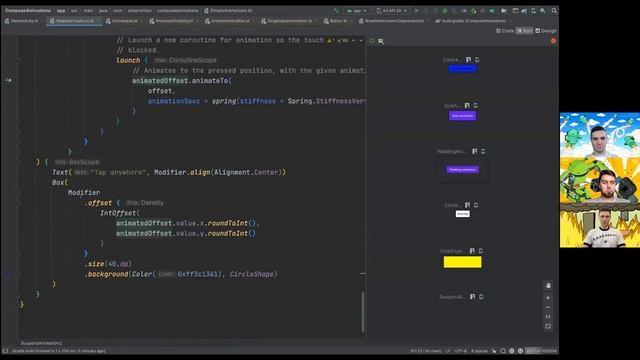Viewport: 640px width, 360px height.
Task: Switch editor to Design view
Action: coord(546,31)
